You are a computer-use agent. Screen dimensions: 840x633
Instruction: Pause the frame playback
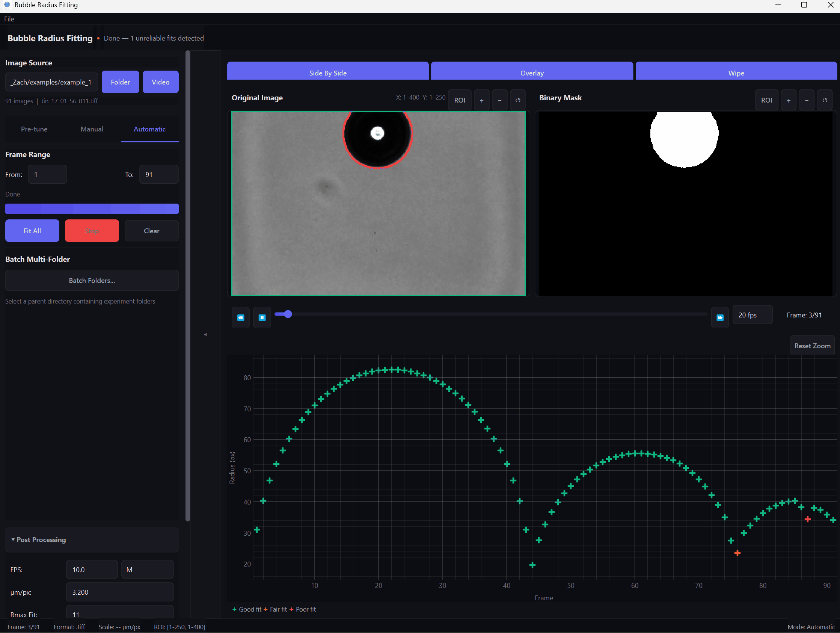[x=262, y=317]
